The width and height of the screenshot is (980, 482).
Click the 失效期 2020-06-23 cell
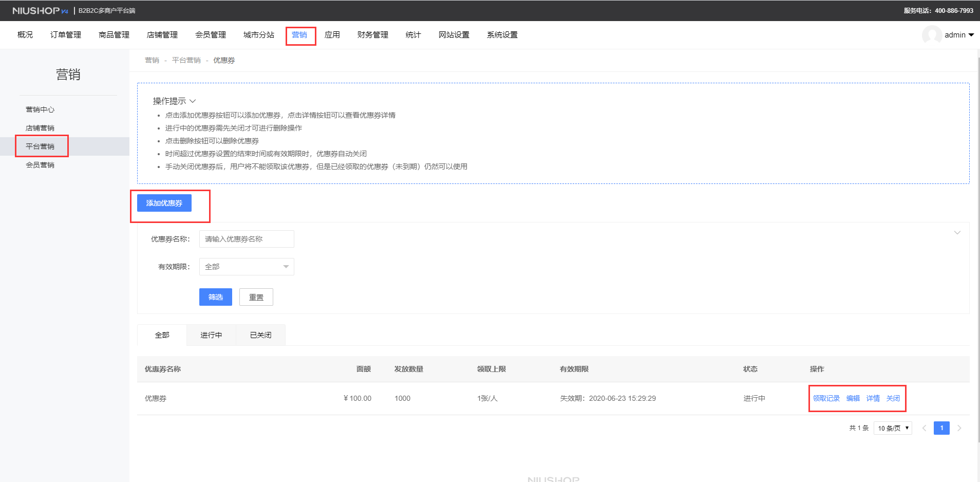[608, 398]
